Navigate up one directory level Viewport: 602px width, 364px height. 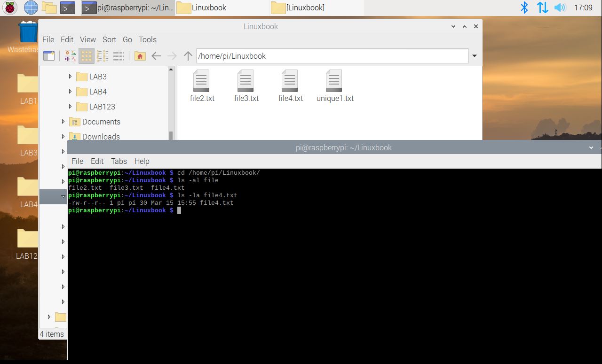coord(188,55)
